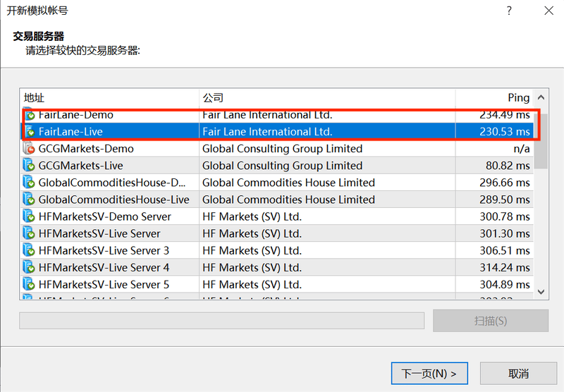Click ping value 300.78 ms
The image size is (564, 392).
click(x=505, y=216)
